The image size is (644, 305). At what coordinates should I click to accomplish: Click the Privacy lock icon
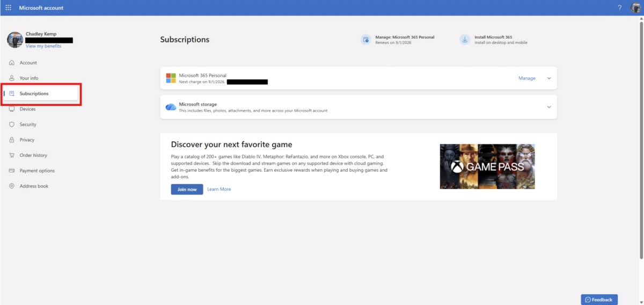click(12, 140)
